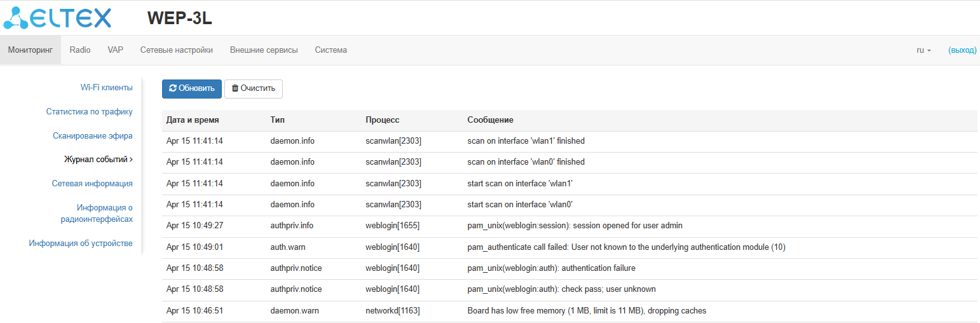
Task: Go to Сетевые настройки tab
Action: click(x=176, y=50)
